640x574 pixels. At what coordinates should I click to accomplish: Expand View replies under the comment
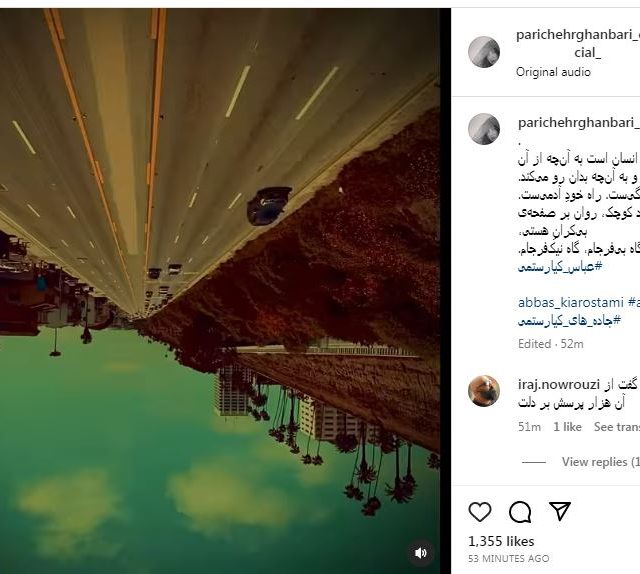(x=600, y=462)
